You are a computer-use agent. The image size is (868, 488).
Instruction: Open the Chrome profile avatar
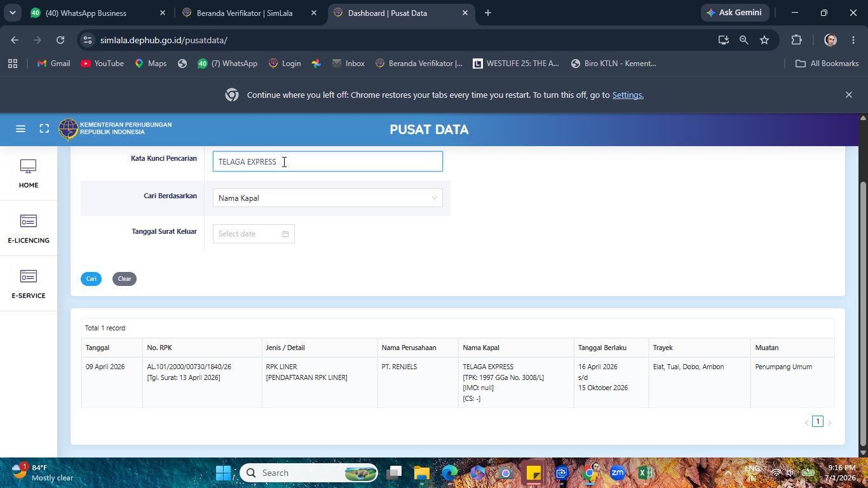pos(830,40)
